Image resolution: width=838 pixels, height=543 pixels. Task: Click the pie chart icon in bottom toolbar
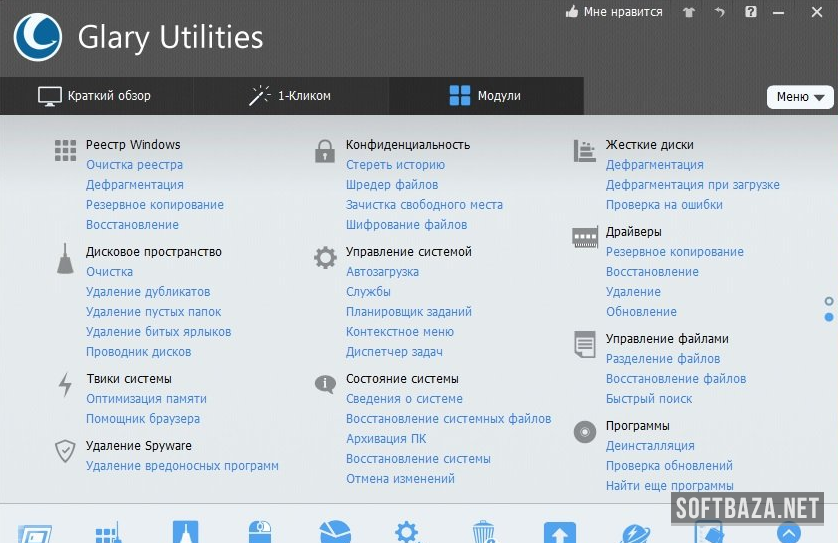335,531
